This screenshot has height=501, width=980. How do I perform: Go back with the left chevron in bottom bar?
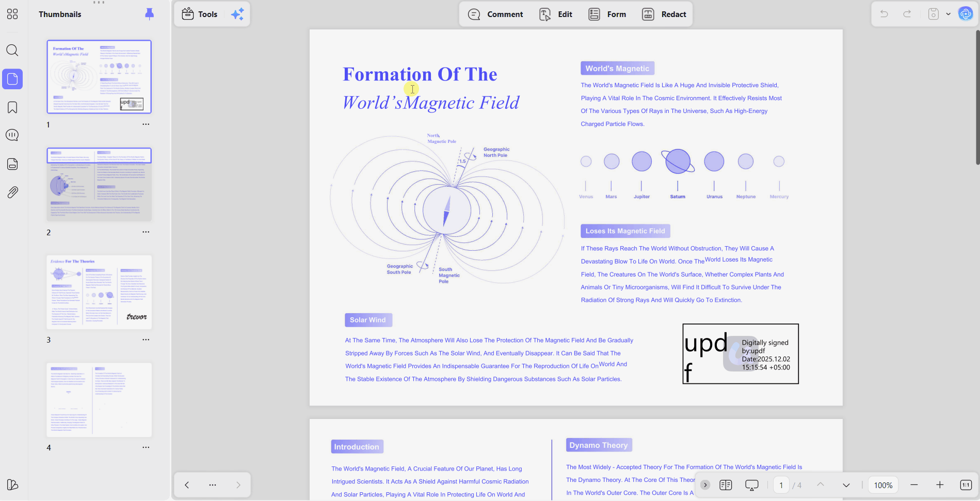pos(187,485)
